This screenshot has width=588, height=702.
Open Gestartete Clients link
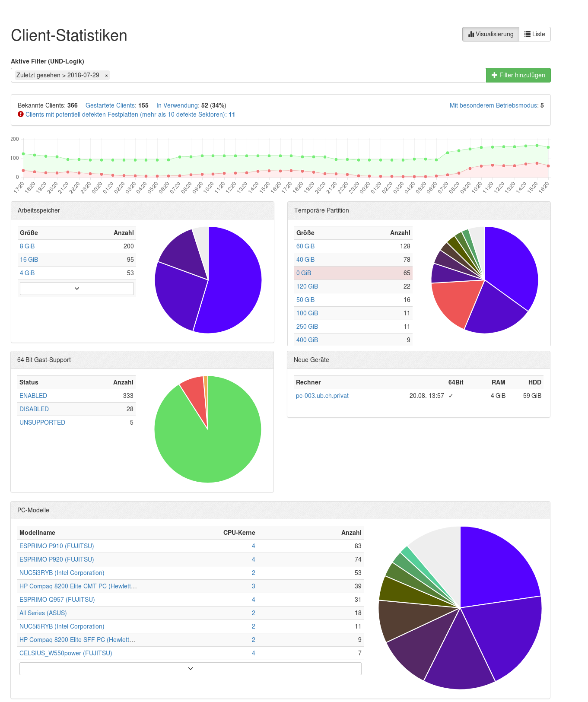click(110, 105)
